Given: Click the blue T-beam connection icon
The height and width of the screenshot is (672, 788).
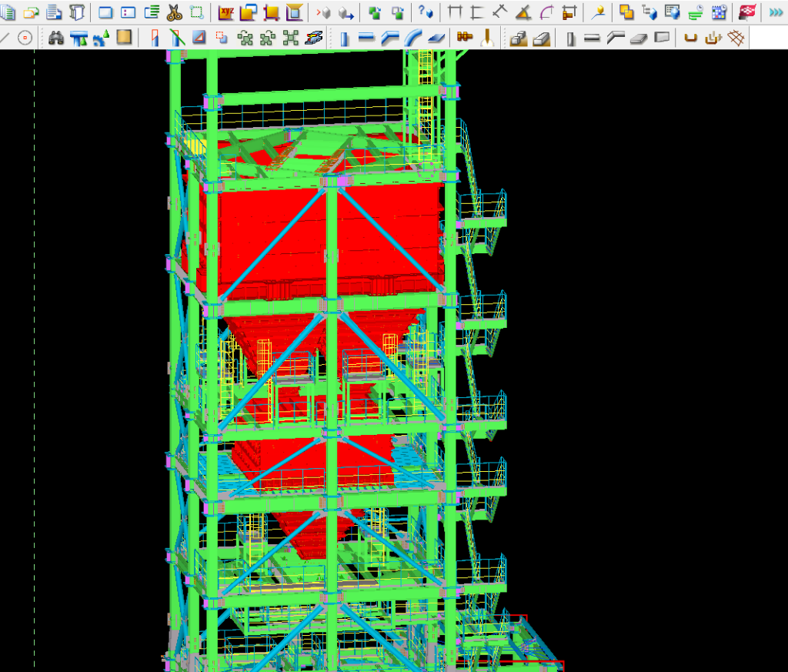Looking at the screenshot, I should (79, 38).
